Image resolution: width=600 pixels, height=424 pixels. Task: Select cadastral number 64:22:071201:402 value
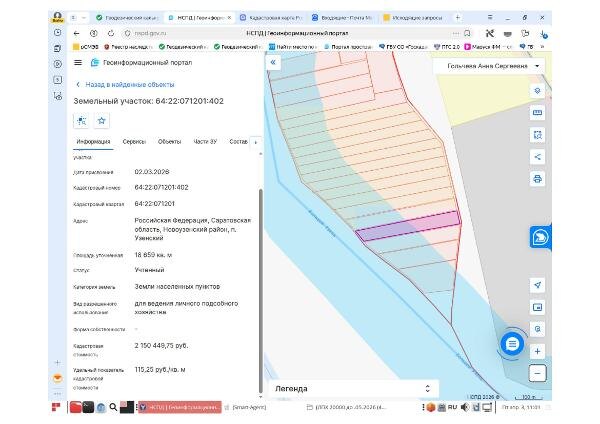(161, 188)
